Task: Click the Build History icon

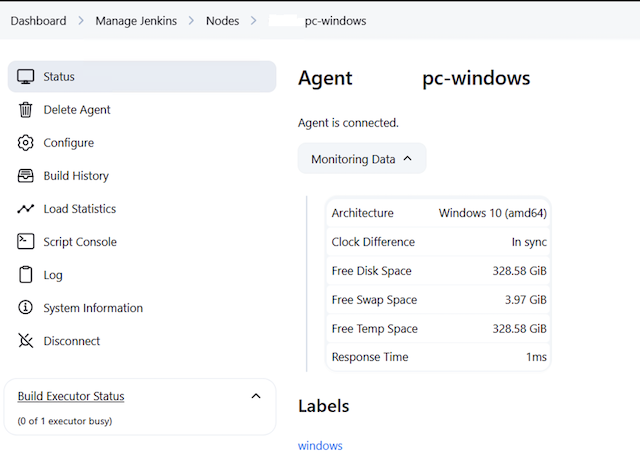Action: click(26, 176)
